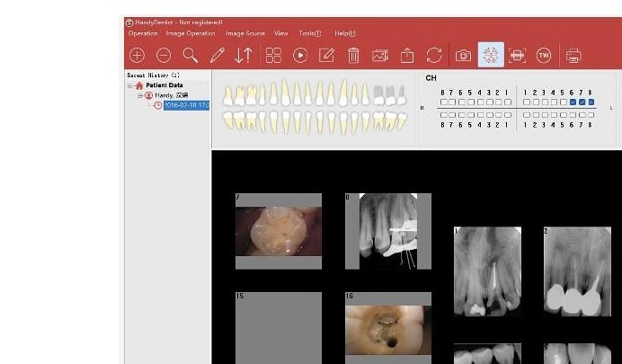Check upper R-side tooth 8 checkbox
This screenshot has width=622, height=364.
coord(443,102)
